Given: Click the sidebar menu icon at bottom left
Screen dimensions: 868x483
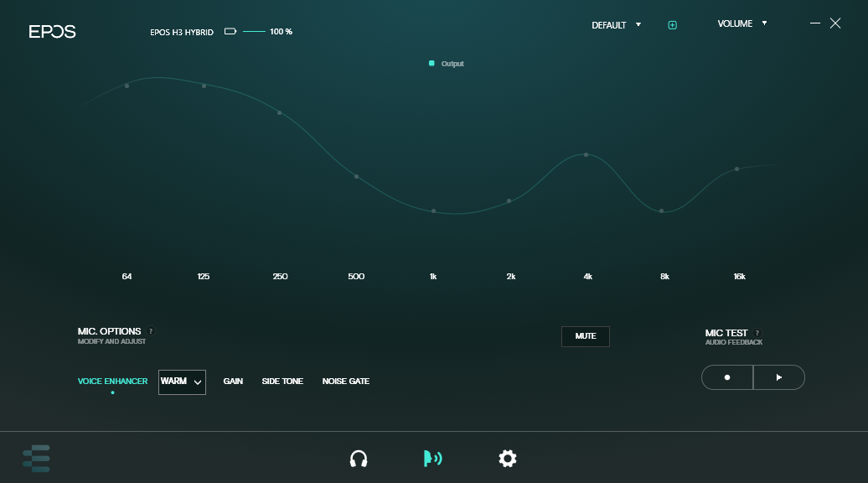Looking at the screenshot, I should tap(37, 459).
